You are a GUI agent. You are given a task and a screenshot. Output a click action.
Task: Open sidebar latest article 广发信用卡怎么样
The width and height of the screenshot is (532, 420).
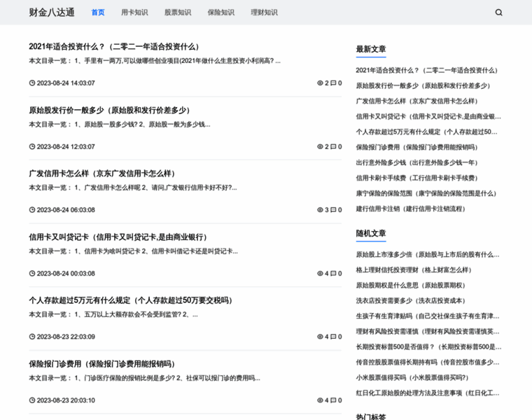417,101
